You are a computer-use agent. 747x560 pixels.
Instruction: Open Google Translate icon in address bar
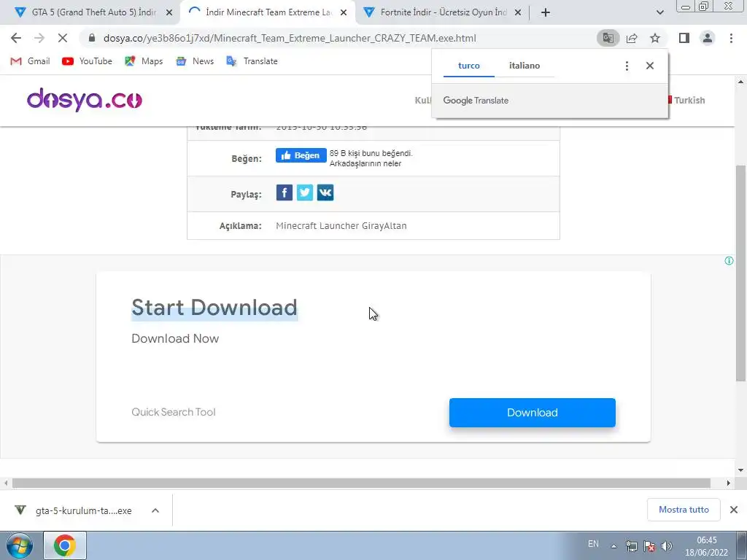coord(608,38)
